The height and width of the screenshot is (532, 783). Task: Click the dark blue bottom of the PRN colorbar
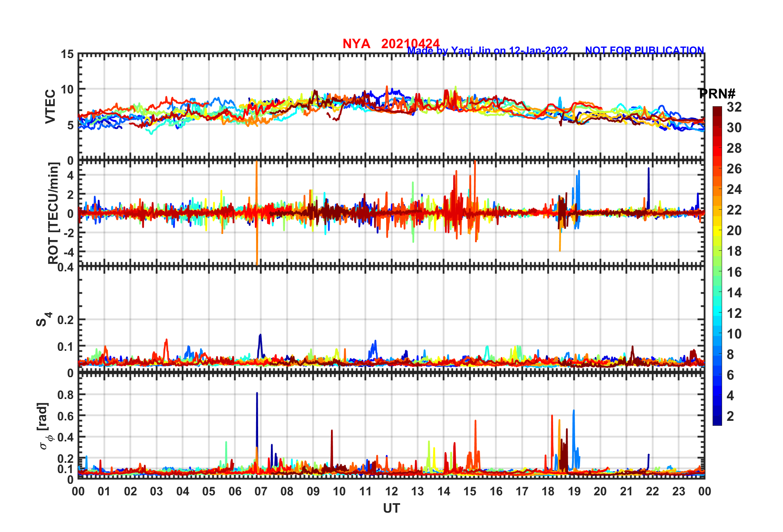point(717,421)
